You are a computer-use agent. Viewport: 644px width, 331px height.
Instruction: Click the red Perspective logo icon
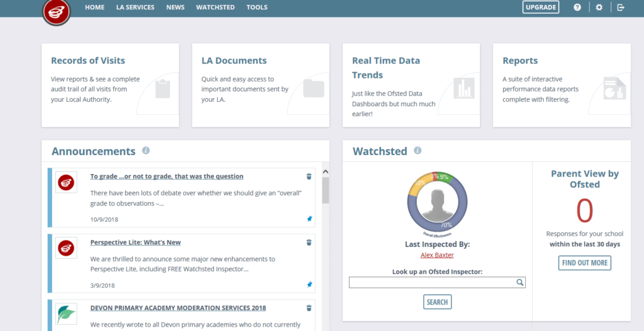57,12
